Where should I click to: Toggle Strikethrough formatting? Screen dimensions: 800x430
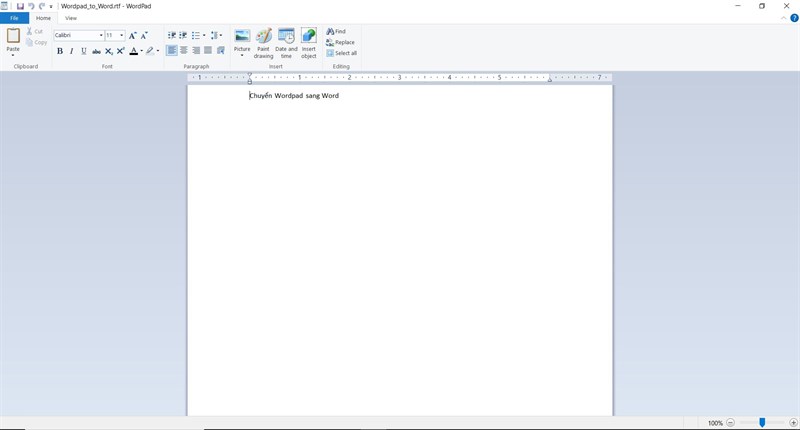(x=96, y=51)
